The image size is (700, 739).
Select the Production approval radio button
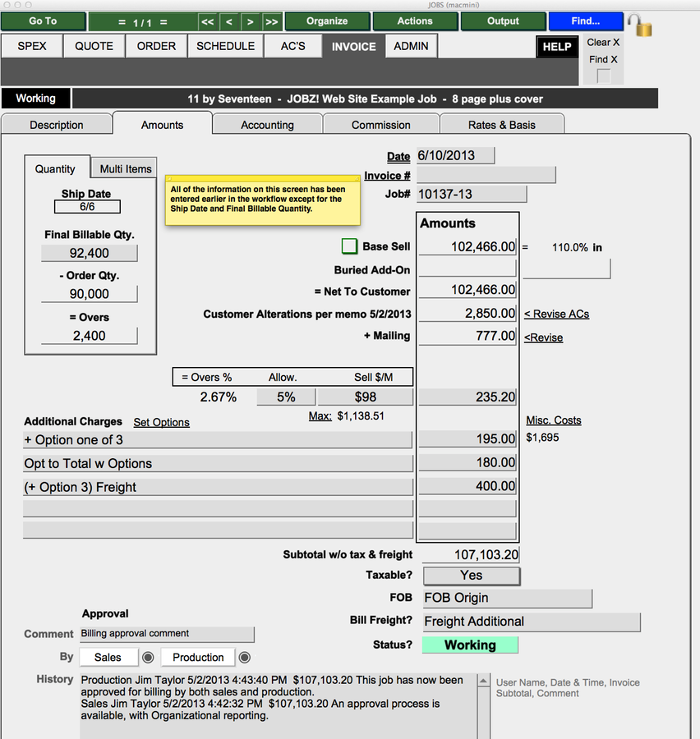tap(244, 657)
